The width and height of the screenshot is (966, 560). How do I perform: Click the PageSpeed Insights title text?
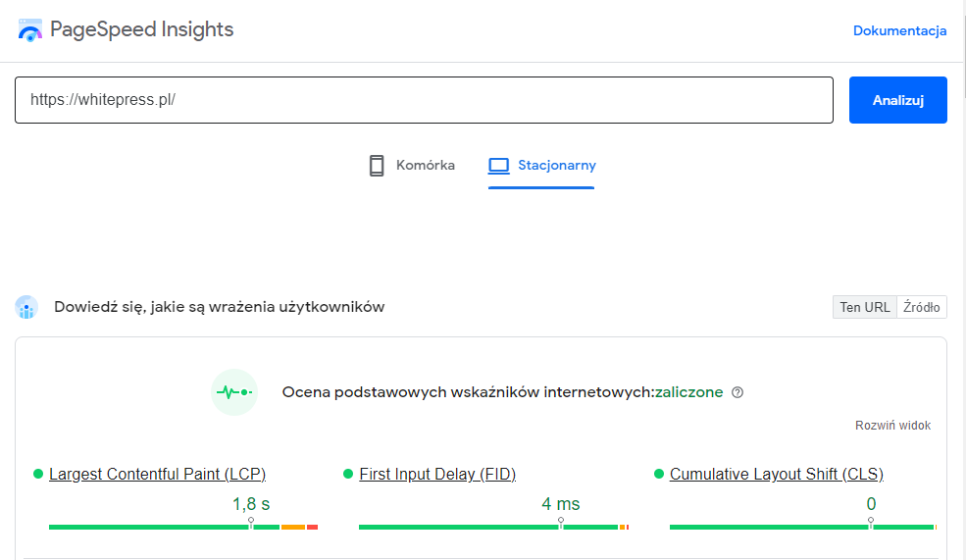click(x=141, y=29)
